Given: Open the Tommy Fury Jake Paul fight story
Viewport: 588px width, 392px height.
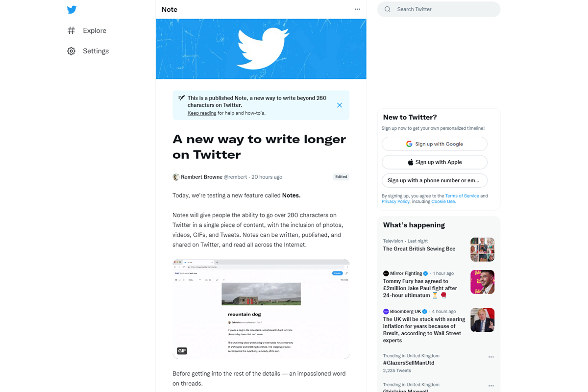Looking at the screenshot, I should pyautogui.click(x=420, y=288).
